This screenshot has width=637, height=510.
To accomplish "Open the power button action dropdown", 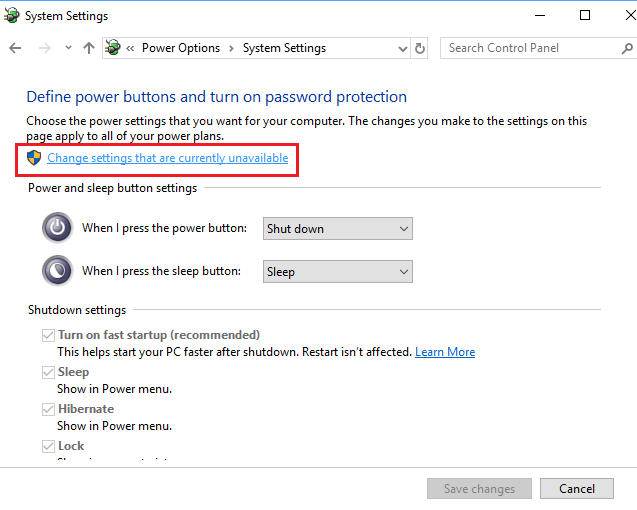I will tap(337, 229).
